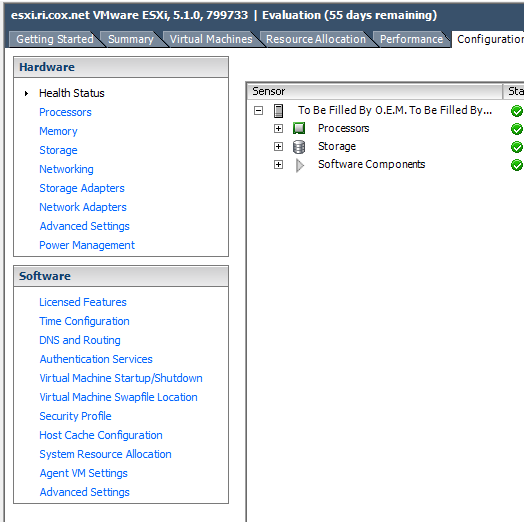The image size is (524, 522).
Task: Click the Storage database cylinder icon
Action: coord(299,147)
